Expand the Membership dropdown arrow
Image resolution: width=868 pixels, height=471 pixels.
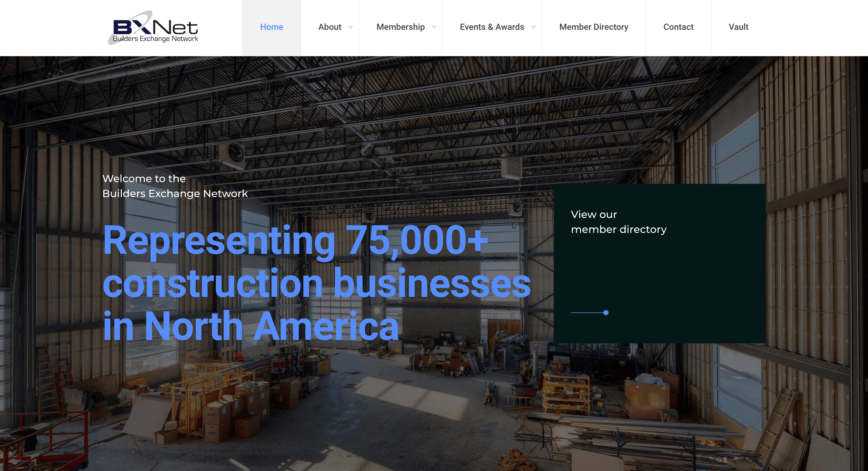coord(434,27)
